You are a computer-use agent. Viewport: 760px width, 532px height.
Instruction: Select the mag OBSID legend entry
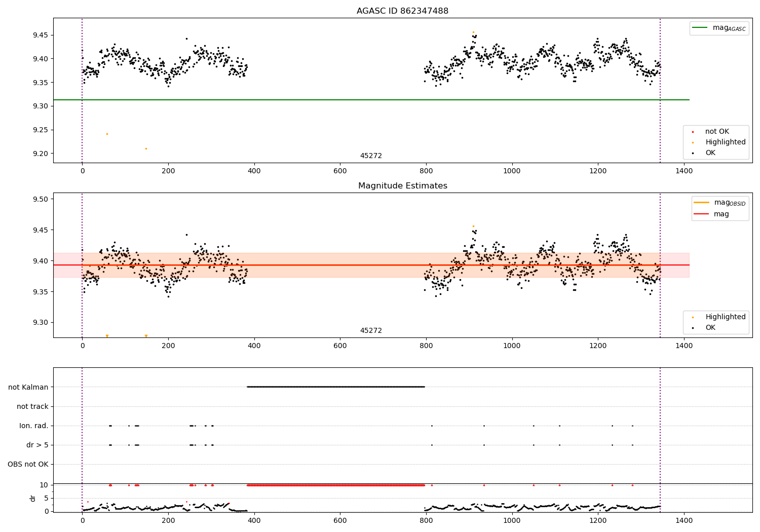[720, 203]
